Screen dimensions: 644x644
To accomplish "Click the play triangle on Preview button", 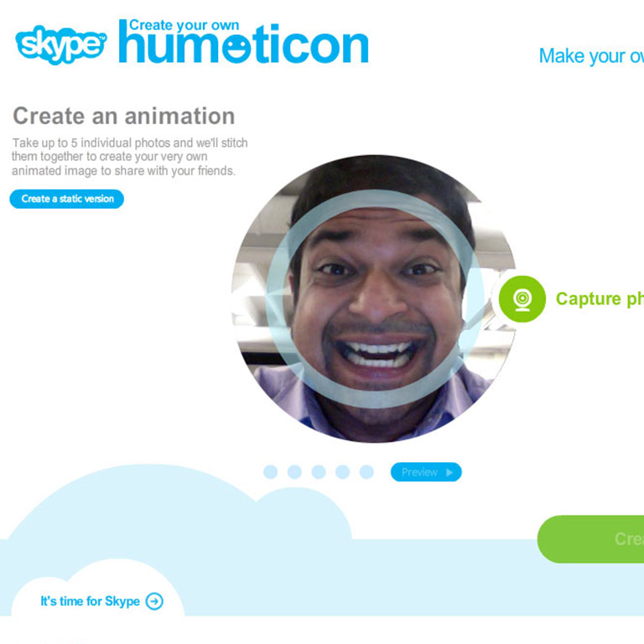I will coord(449,472).
